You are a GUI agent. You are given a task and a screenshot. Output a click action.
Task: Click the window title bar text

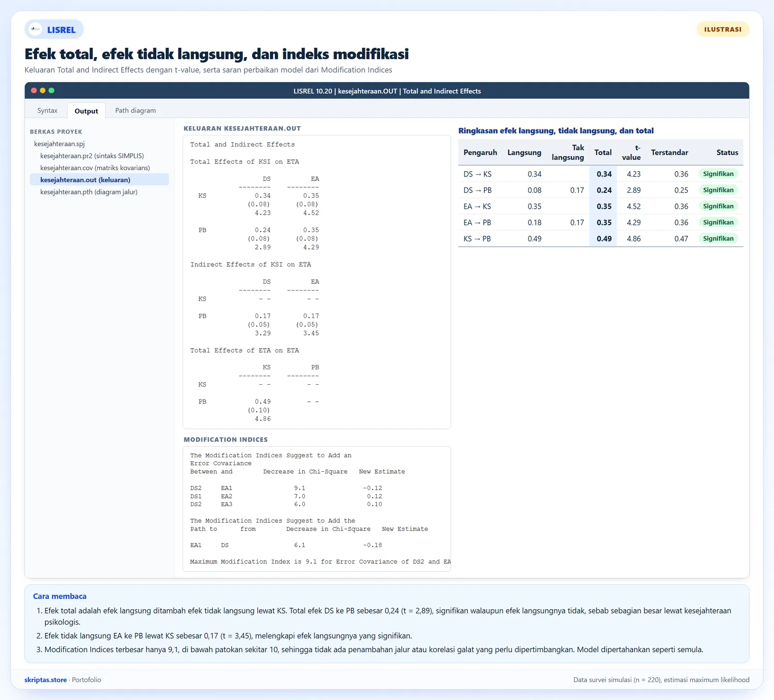click(x=387, y=91)
